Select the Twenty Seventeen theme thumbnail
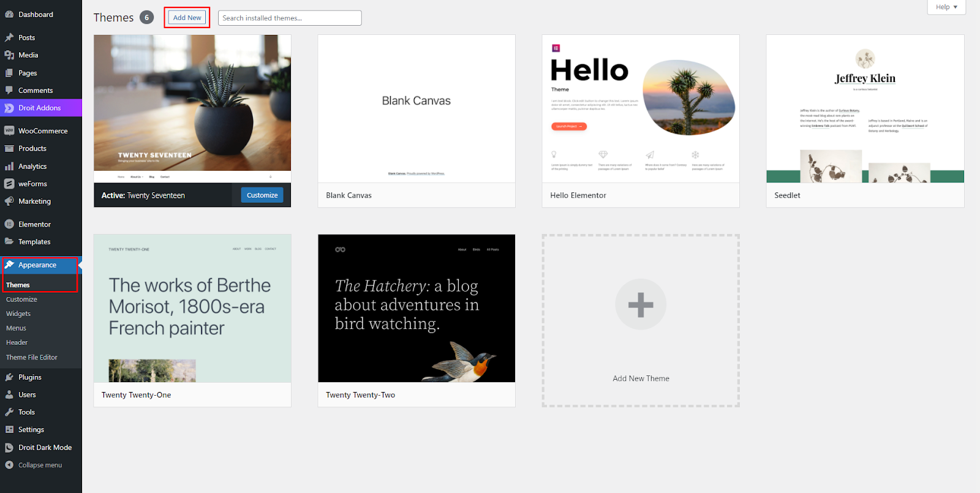Screen dimensions: 980x493 [192, 109]
